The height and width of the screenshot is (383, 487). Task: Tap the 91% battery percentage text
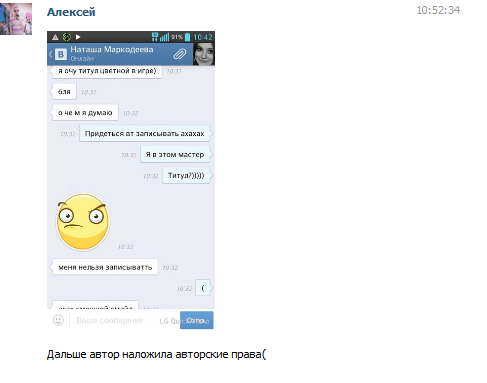pos(177,37)
